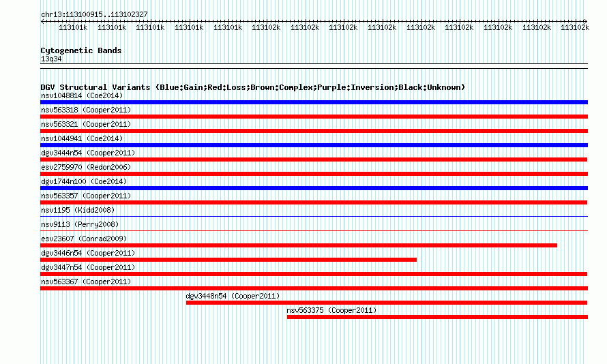Open nsv1195 (Kidd2008) variant label
Image resolution: width=607 pixels, height=364 pixels.
[x=78, y=210]
